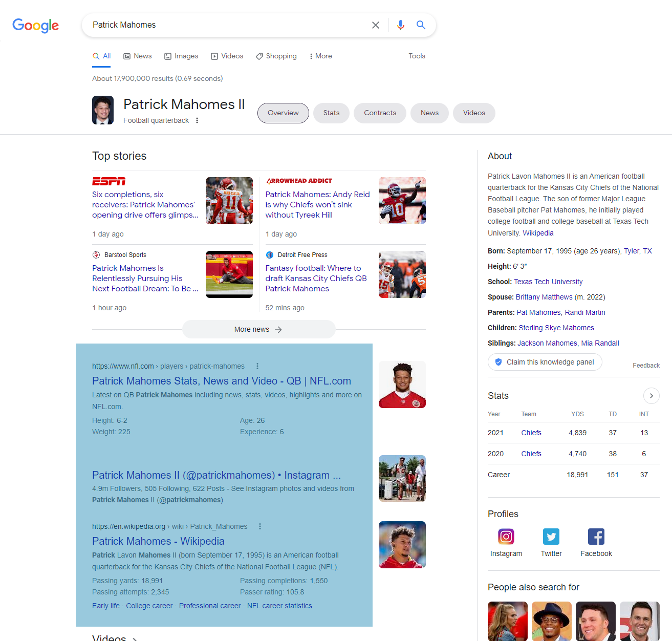This screenshot has height=641, width=672.
Task: Open the Facebook profile icon
Action: click(x=596, y=537)
